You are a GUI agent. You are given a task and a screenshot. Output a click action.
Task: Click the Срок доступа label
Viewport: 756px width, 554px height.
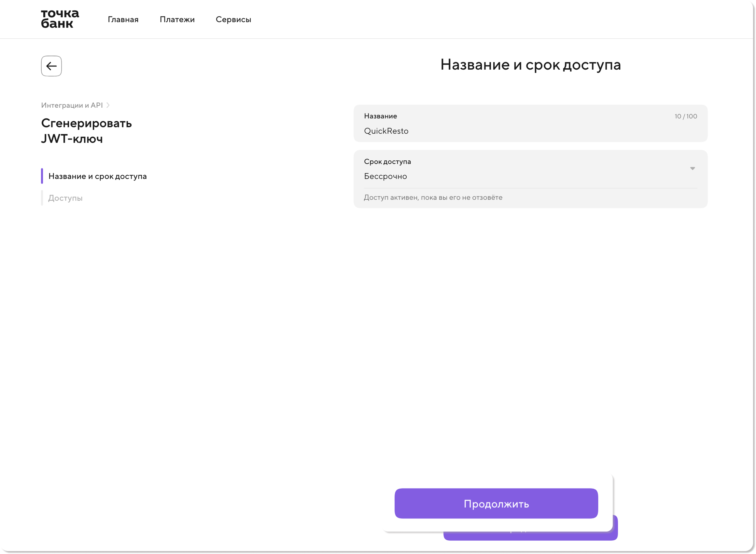(387, 162)
